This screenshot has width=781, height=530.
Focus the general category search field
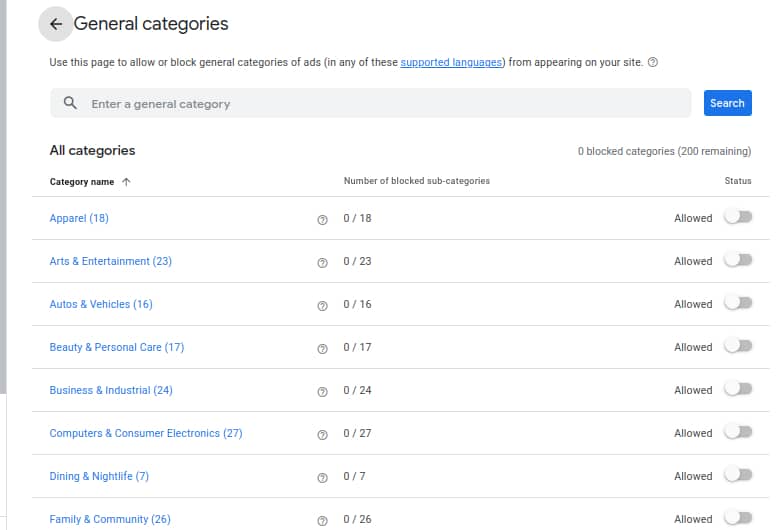point(380,103)
